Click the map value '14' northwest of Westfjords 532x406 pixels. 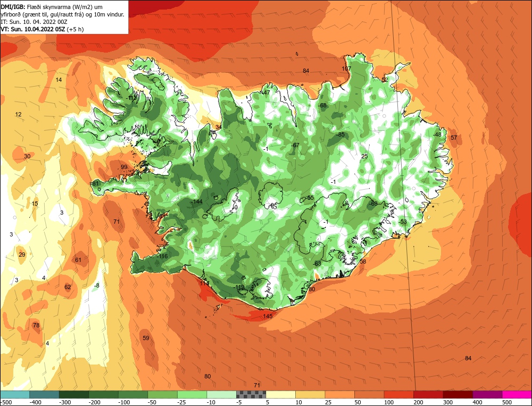click(x=59, y=80)
